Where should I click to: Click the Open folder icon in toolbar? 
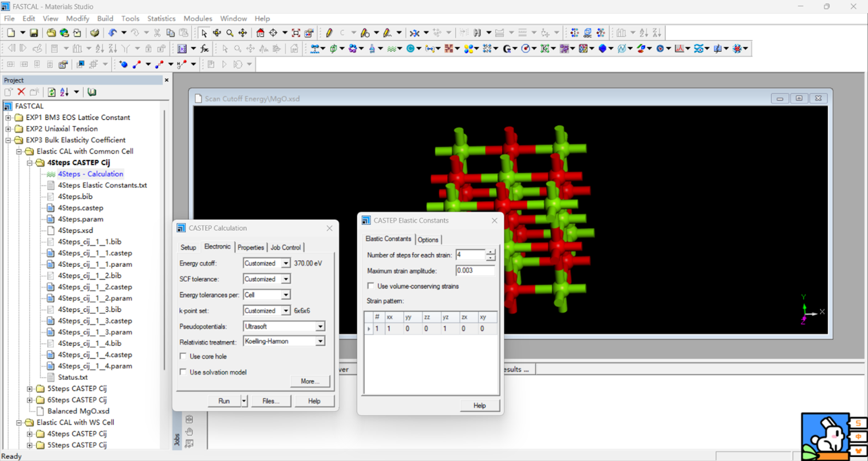pos(51,33)
